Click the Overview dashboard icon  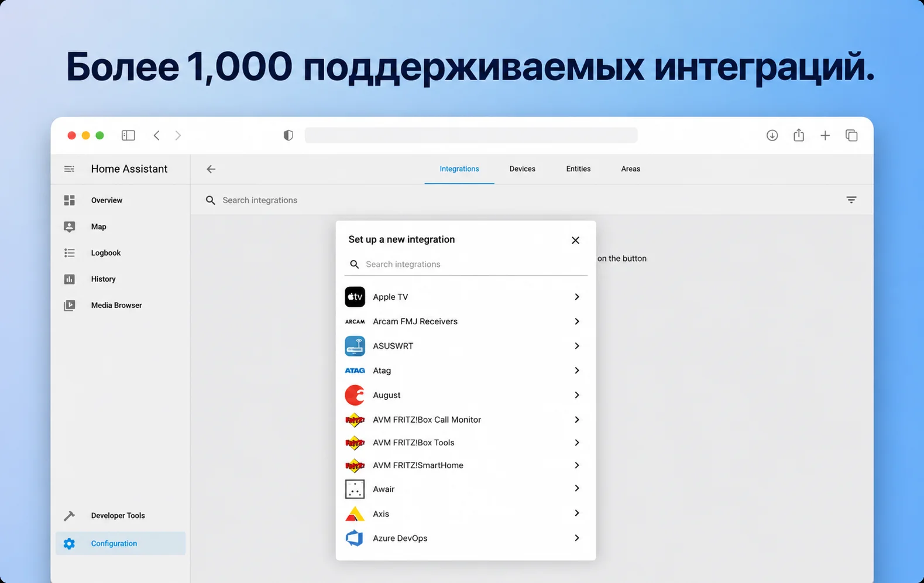(69, 200)
